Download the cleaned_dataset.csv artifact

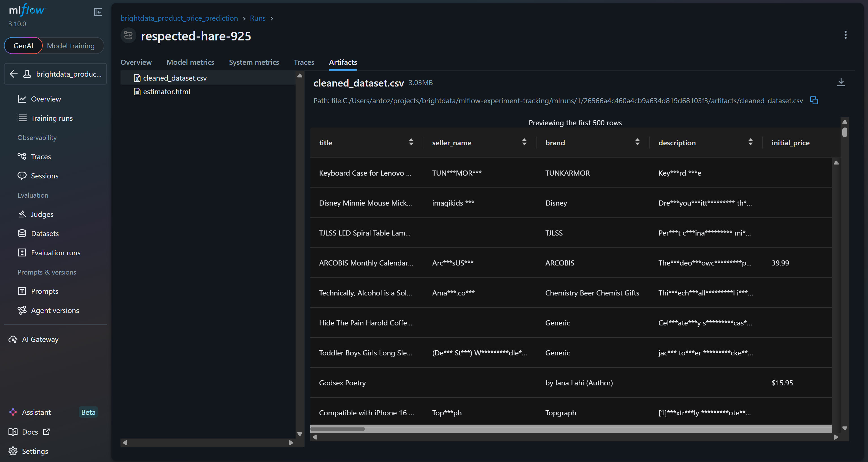coord(841,83)
